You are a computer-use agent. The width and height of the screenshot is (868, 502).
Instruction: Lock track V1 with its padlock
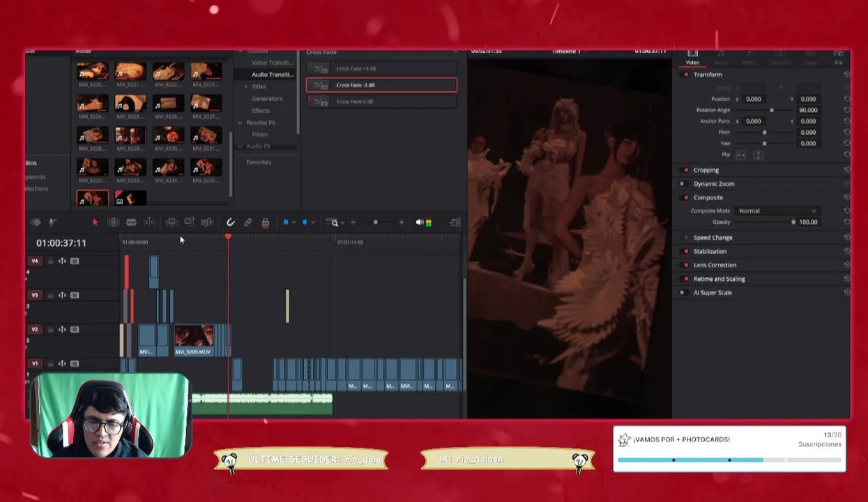[50, 363]
